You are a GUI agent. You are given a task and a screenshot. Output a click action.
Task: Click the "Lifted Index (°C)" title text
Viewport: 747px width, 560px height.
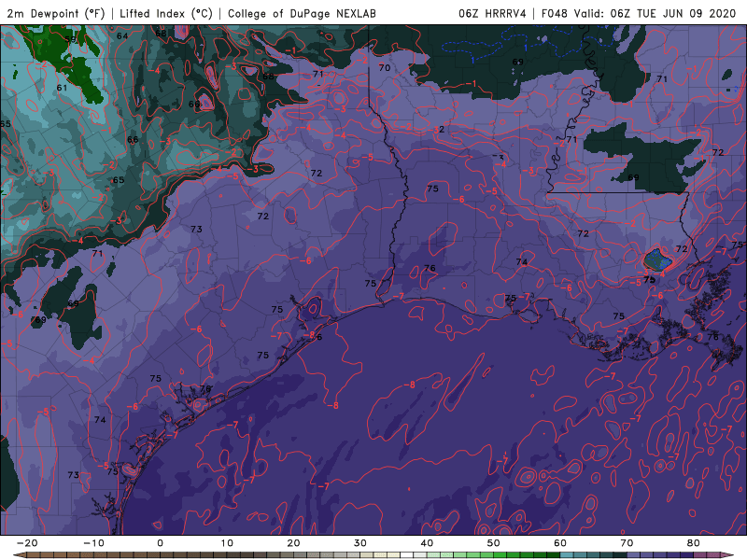coord(166,14)
